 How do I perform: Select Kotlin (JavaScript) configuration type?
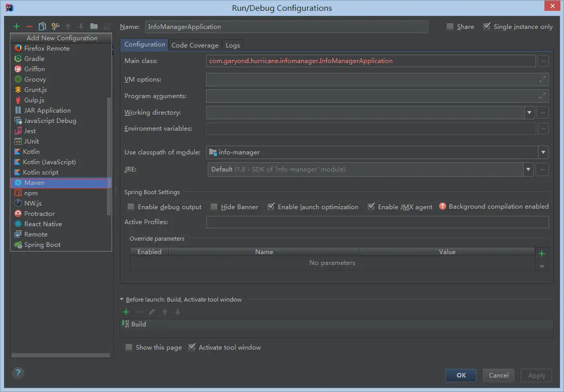click(x=59, y=162)
